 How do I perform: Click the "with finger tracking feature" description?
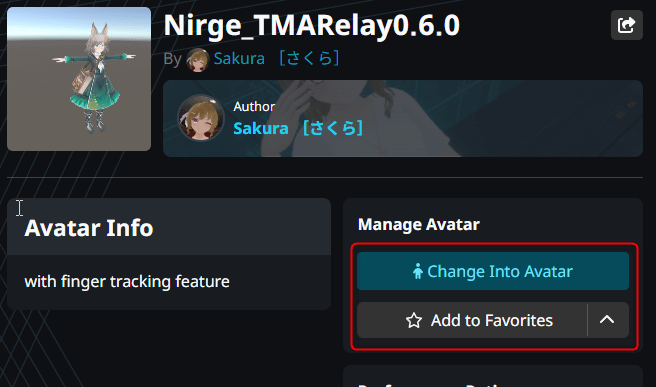tap(127, 282)
